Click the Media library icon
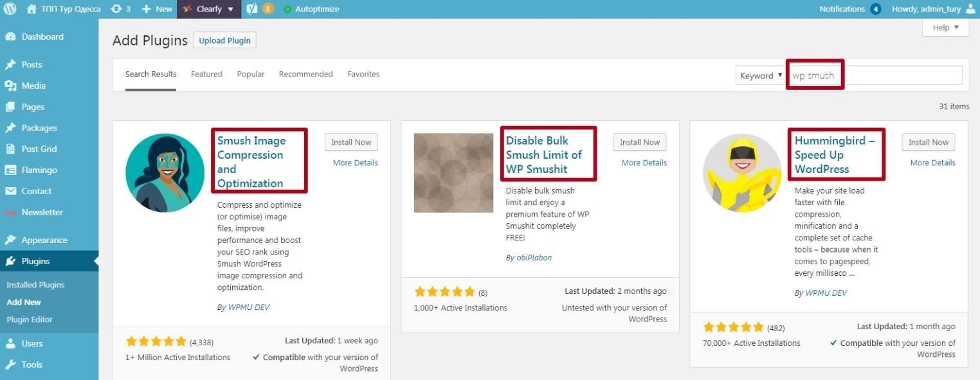The height and width of the screenshot is (380, 980). pos(10,86)
